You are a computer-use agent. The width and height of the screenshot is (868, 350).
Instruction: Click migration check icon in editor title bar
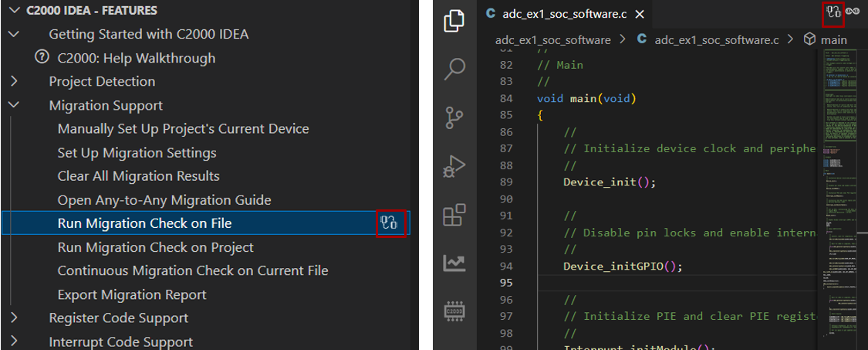point(833,12)
